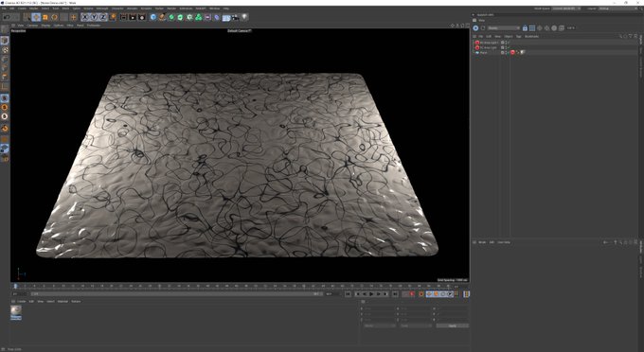Click the timeline current frame marker

click(x=15, y=286)
